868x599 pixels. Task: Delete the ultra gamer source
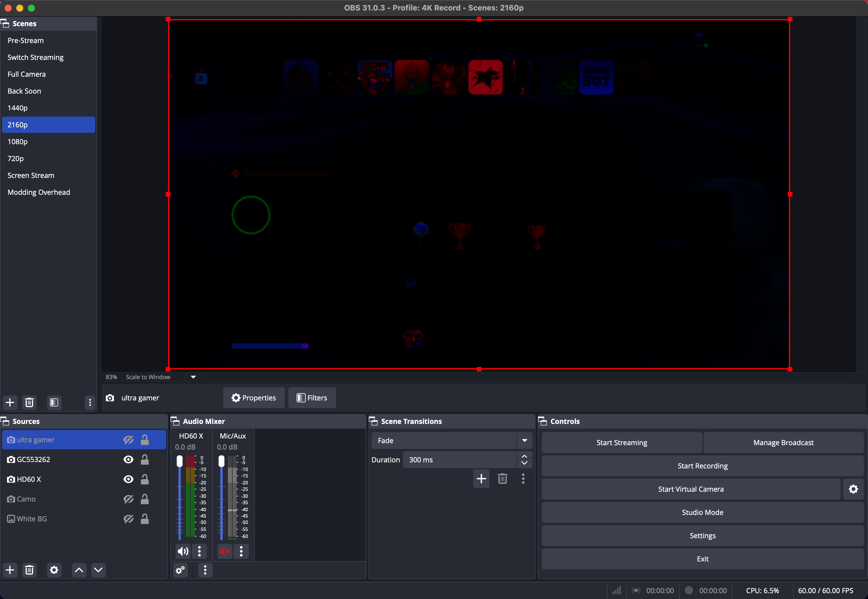tap(29, 570)
